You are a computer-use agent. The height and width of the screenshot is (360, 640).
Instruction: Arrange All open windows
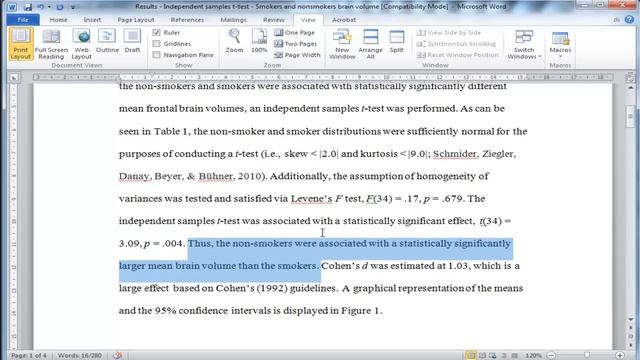click(x=370, y=44)
